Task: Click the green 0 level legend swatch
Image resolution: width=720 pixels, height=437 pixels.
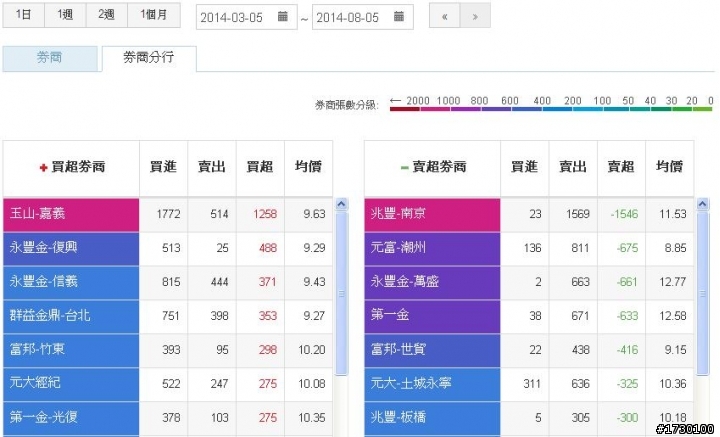Action: click(703, 109)
